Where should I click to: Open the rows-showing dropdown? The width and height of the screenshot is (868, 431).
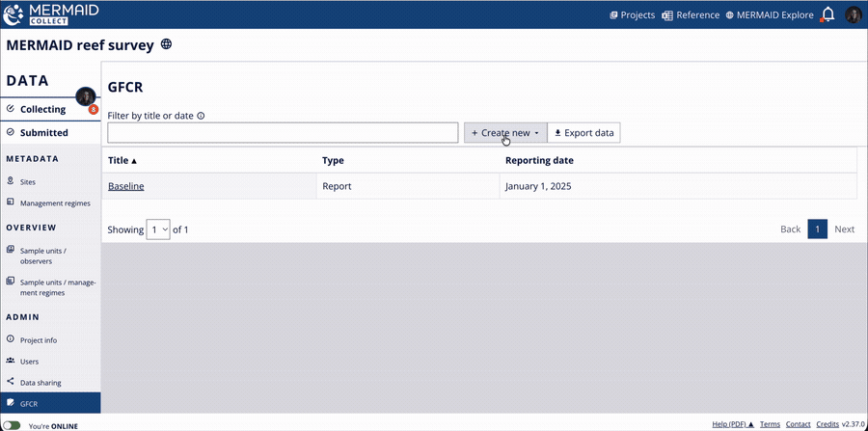pyautogui.click(x=158, y=229)
